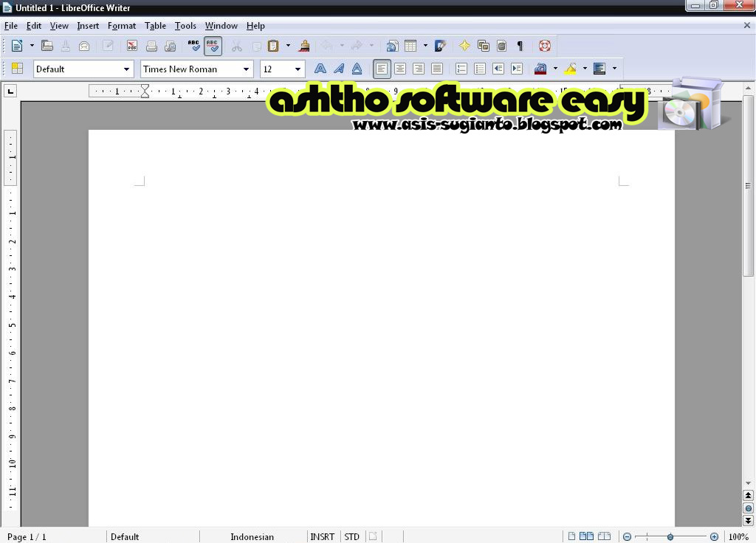The width and height of the screenshot is (756, 543).
Task: Apply Background Color icon
Action: point(599,69)
